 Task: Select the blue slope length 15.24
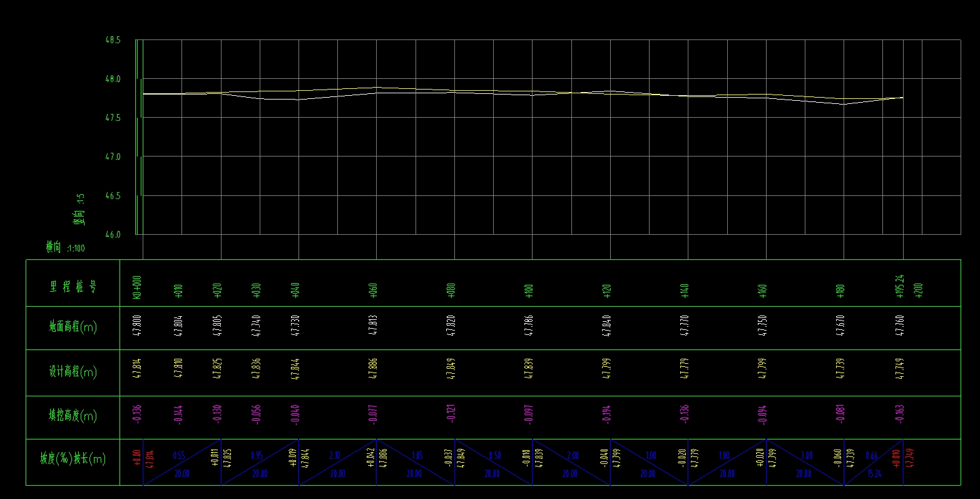click(x=874, y=474)
